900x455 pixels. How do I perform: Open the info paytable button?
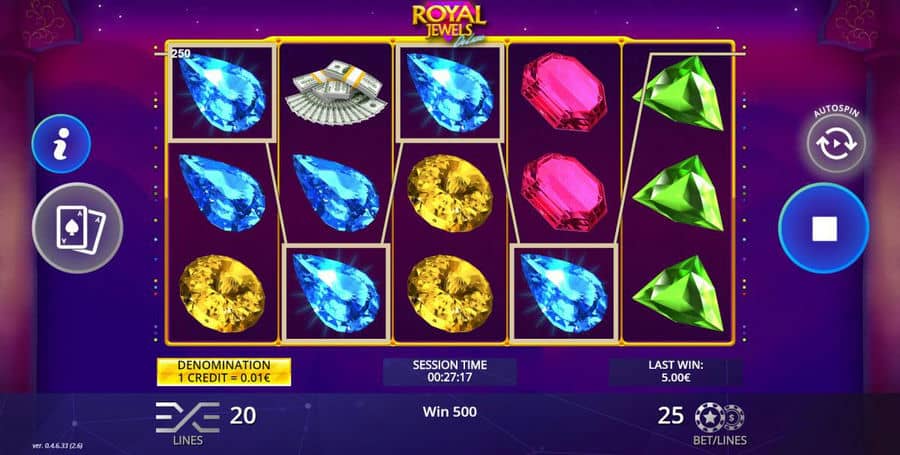61,144
